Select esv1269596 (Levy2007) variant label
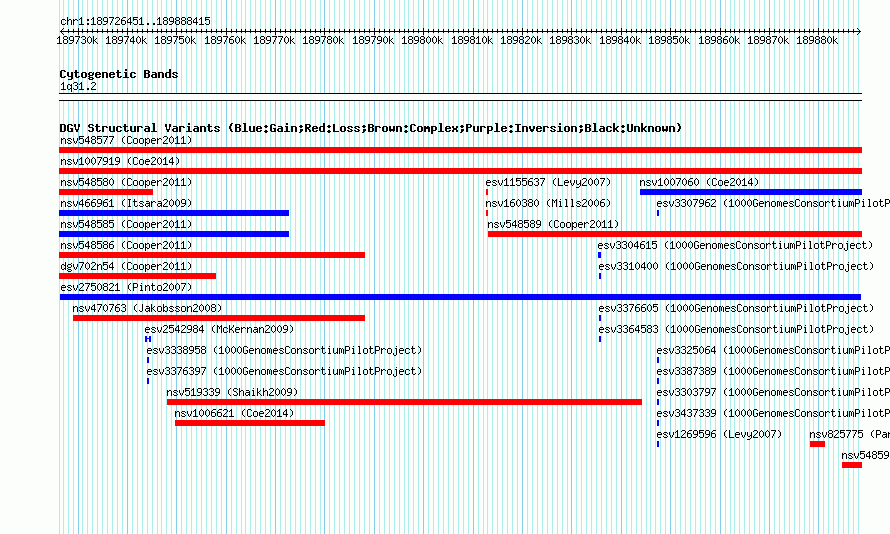 (719, 434)
